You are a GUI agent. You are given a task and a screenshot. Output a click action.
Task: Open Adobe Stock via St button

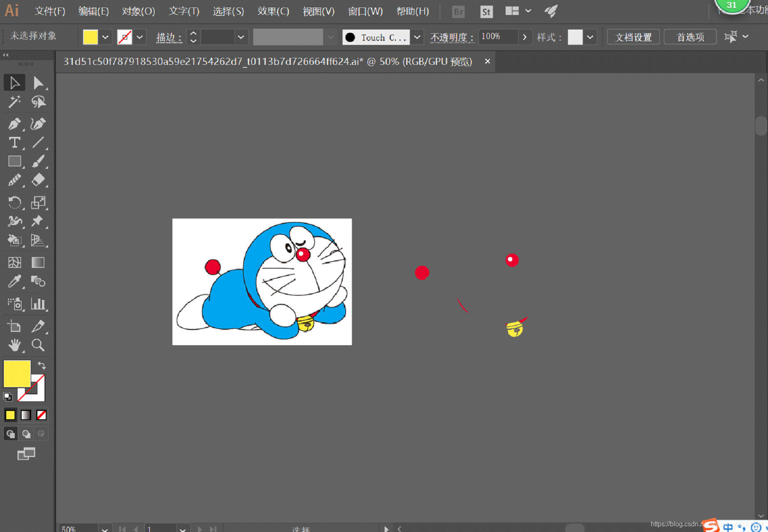coord(486,12)
